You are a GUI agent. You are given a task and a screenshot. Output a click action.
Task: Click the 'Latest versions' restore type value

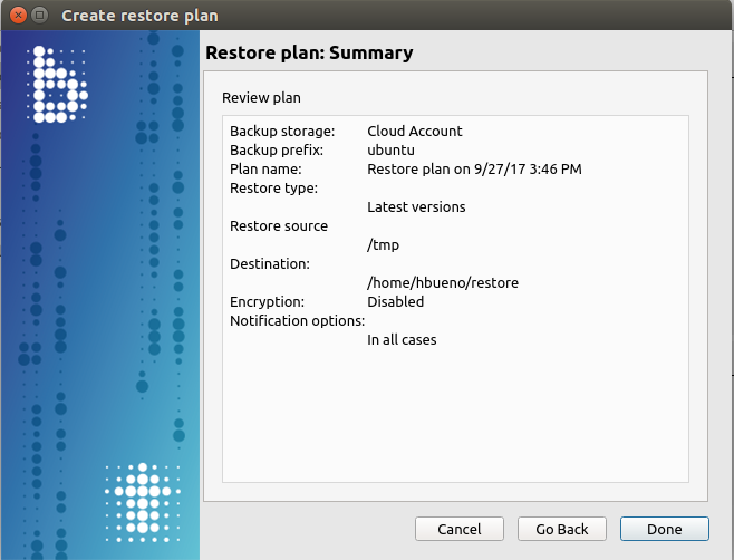point(416,207)
